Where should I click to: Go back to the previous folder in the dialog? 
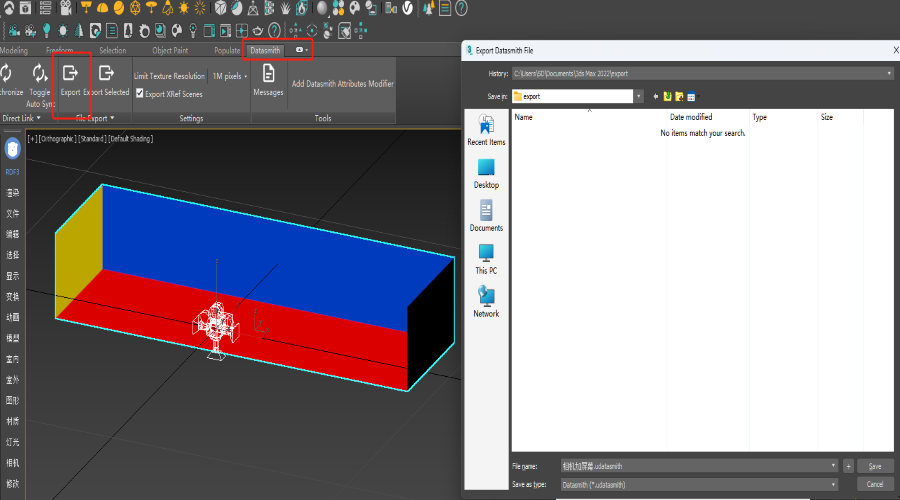[656, 96]
